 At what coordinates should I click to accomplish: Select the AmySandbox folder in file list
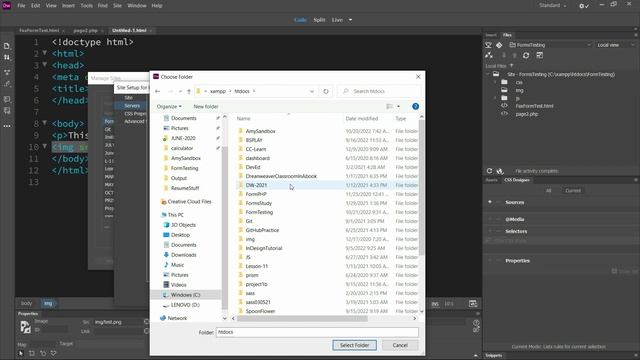click(x=260, y=131)
